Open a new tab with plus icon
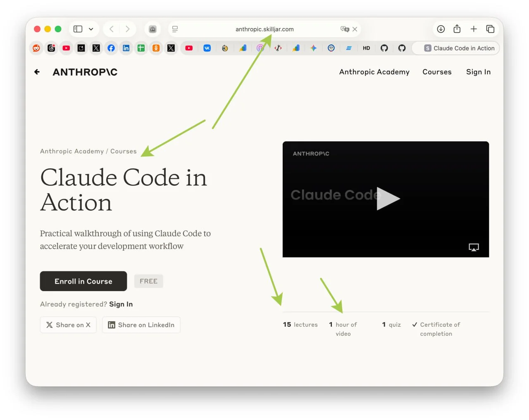This screenshot has width=529, height=420. pyautogui.click(x=474, y=29)
